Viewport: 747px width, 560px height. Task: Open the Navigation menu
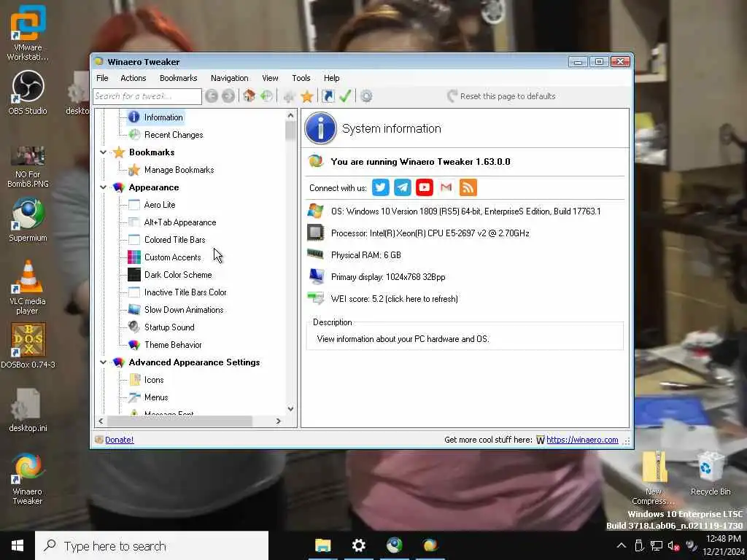tap(229, 78)
